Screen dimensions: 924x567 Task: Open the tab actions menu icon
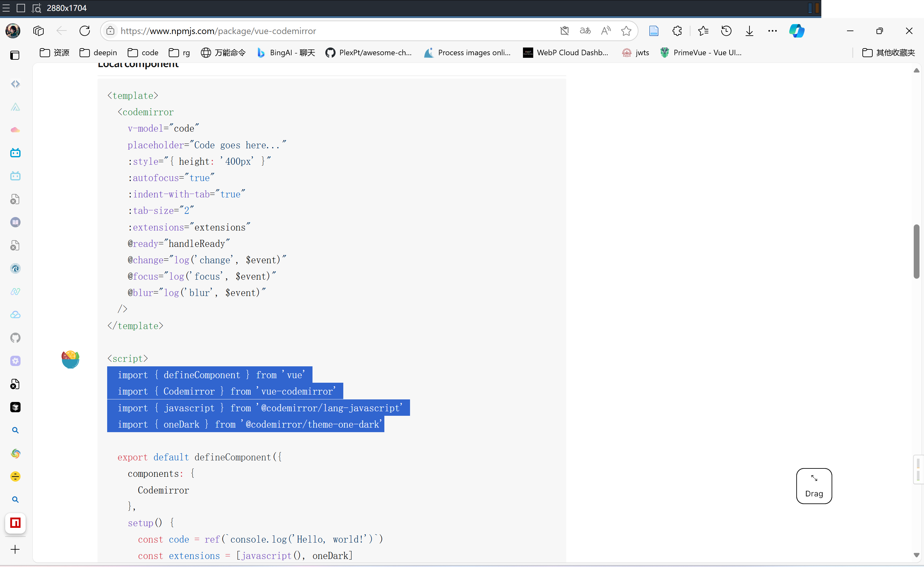click(x=38, y=31)
